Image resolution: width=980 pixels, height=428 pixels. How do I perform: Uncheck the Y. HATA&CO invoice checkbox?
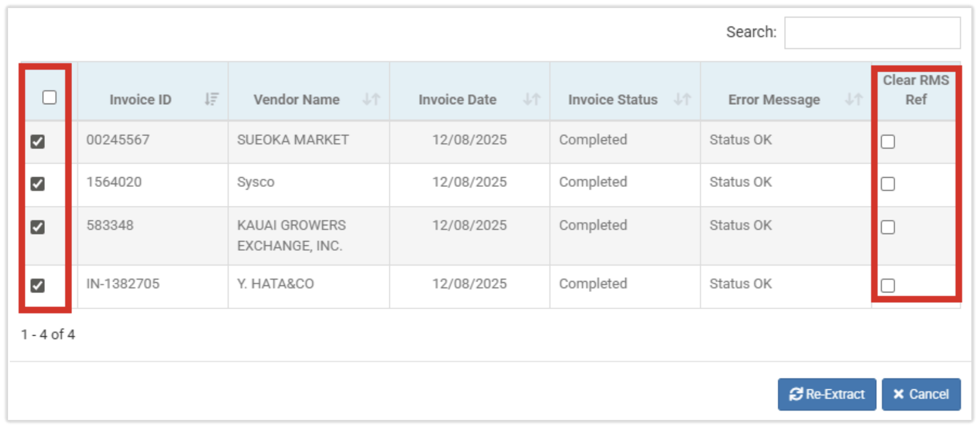[38, 286]
